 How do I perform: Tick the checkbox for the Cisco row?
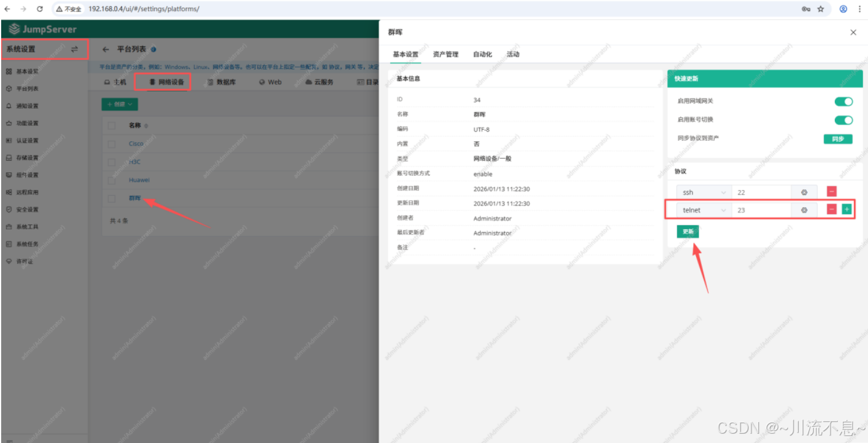[112, 144]
